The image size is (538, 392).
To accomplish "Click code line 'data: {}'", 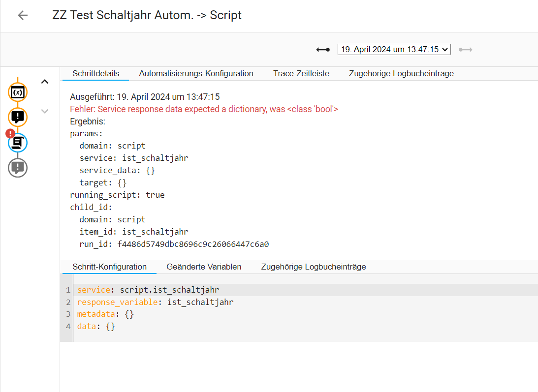I will coord(96,327).
